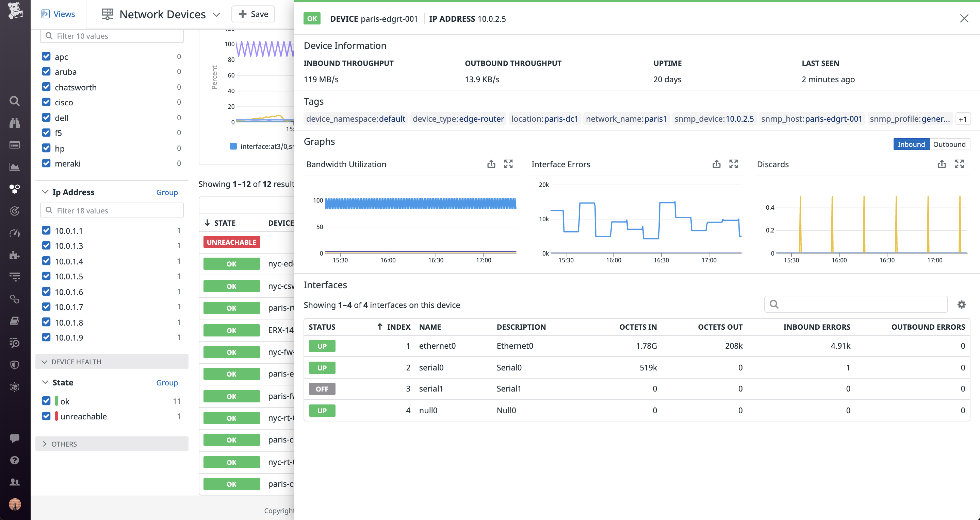Viewport: 980px width, 520px height.
Task: Open the interfaces table settings gear
Action: [x=962, y=305]
